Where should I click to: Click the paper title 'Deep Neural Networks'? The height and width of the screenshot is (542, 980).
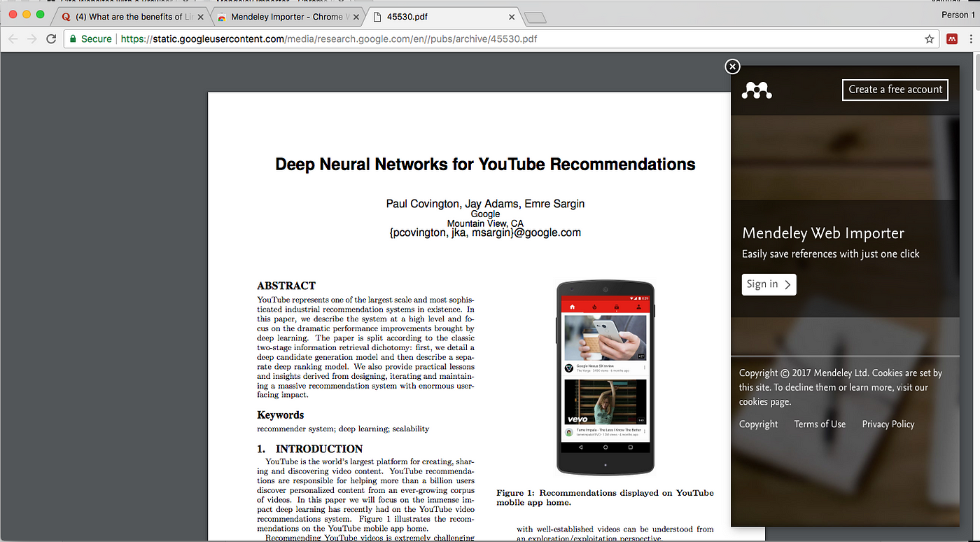[x=485, y=165]
